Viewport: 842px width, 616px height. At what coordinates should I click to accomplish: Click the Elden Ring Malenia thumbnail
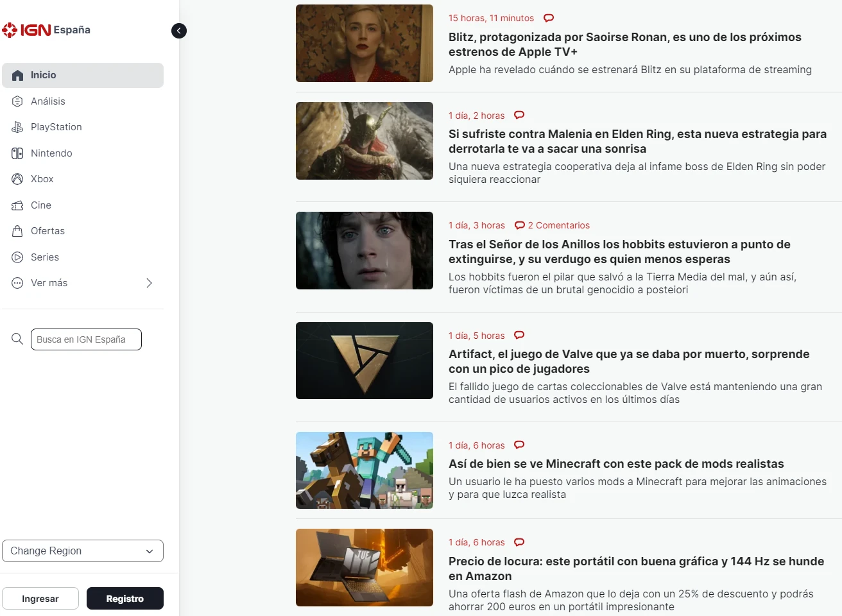point(365,141)
